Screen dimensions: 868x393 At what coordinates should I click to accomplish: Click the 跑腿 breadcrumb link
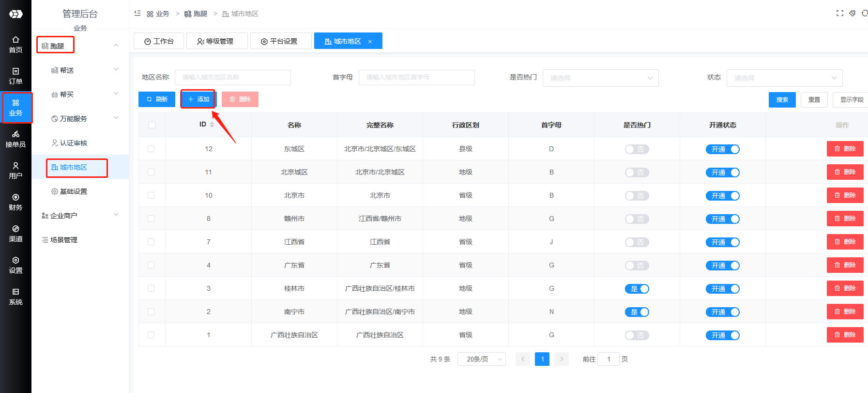pos(196,14)
